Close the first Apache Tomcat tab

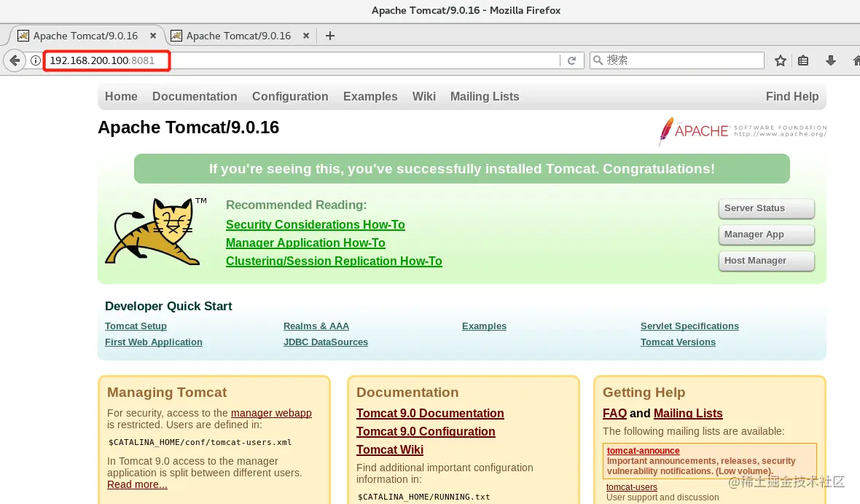click(x=153, y=36)
